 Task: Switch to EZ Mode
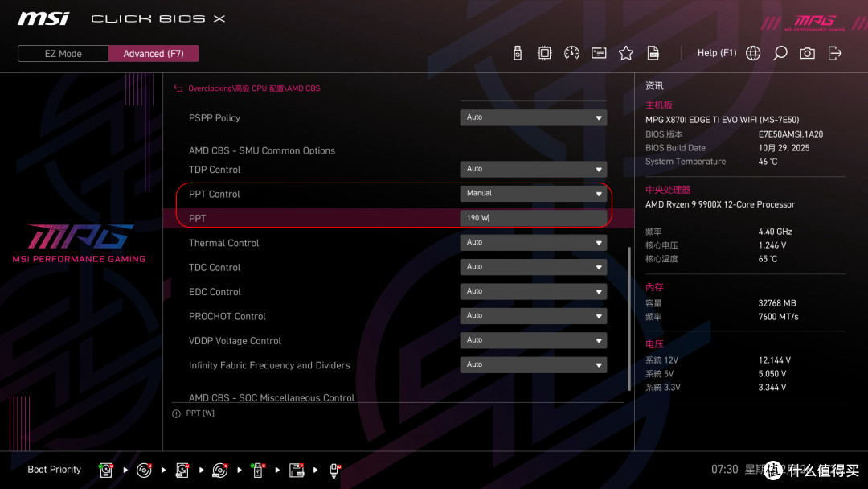click(x=63, y=54)
